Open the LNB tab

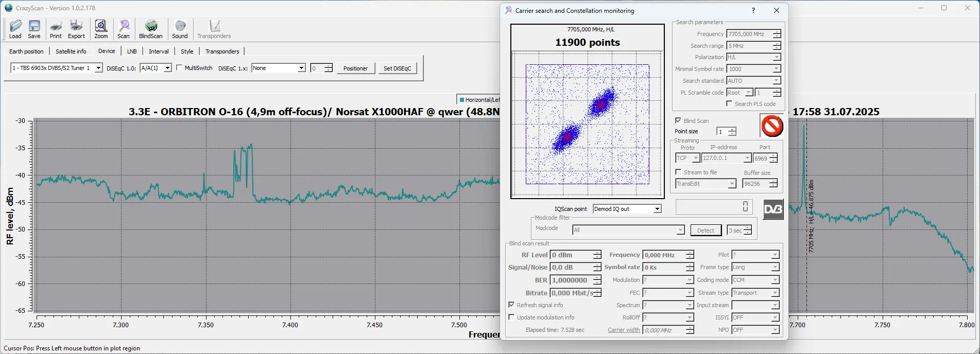coord(132,51)
